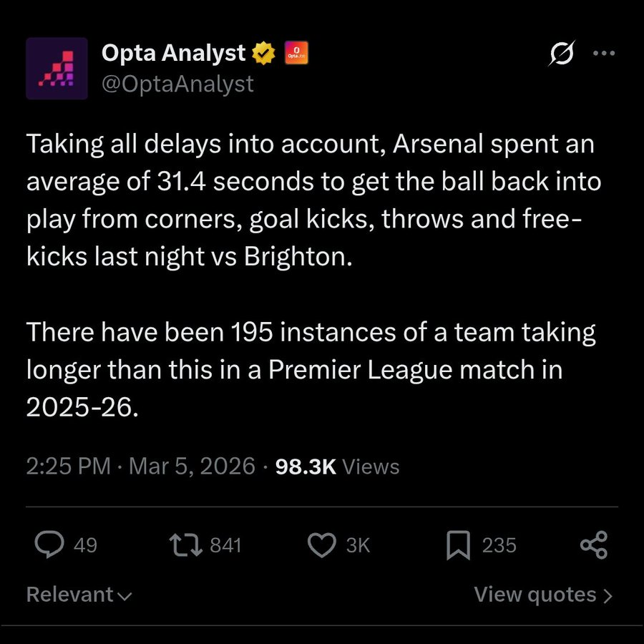Open the Opta Joe affiliate badge
The height and width of the screenshot is (644, 644).
(296, 52)
